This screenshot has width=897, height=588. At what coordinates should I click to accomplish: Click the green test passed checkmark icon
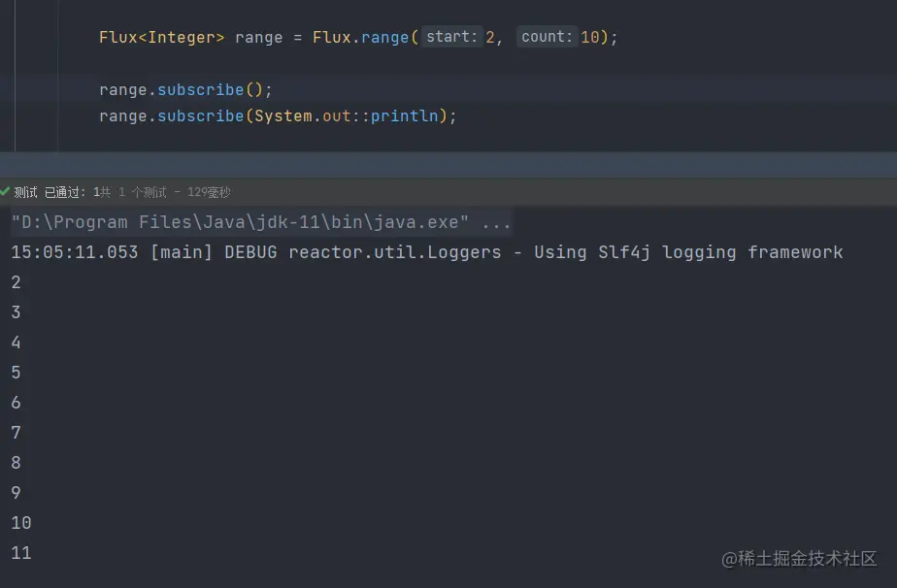coord(7,191)
